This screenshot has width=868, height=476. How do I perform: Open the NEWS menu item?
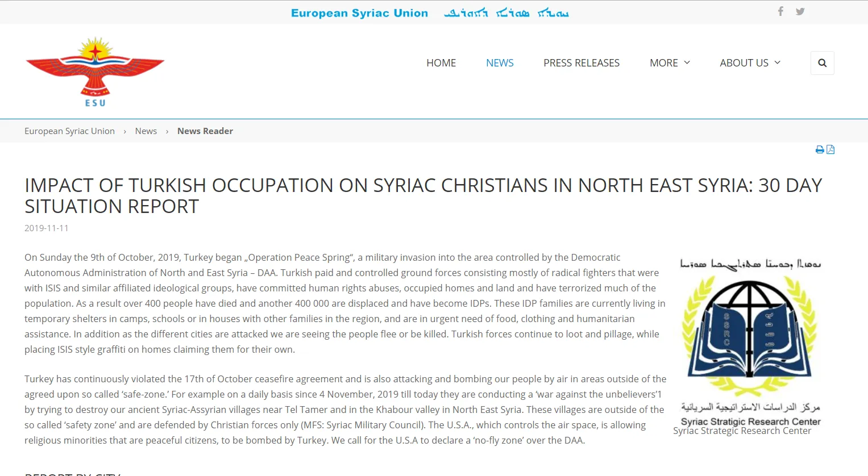pyautogui.click(x=500, y=63)
